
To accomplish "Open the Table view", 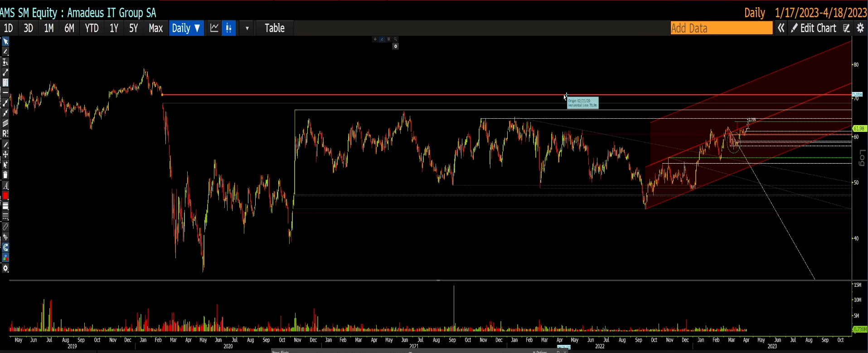I will click(x=274, y=28).
